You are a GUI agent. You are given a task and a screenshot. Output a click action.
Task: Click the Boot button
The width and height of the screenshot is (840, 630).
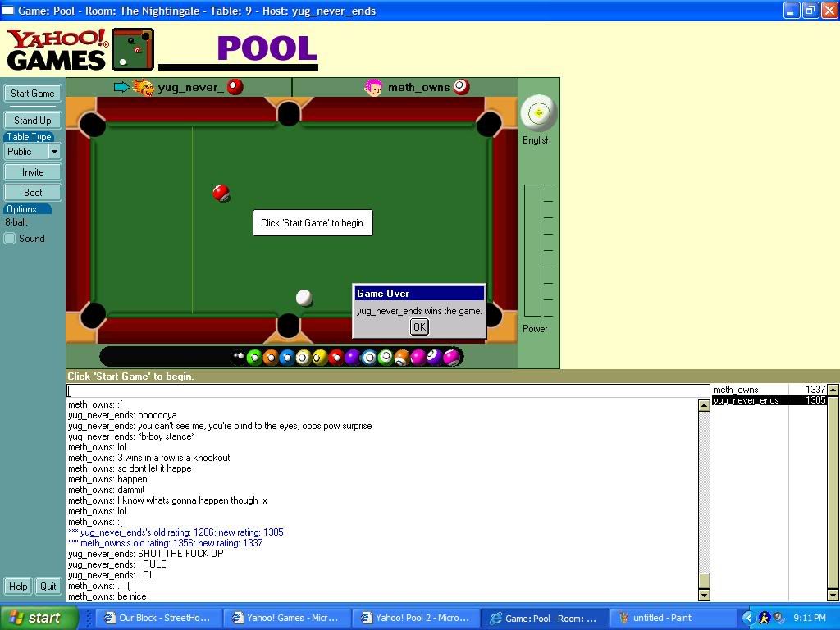pyautogui.click(x=33, y=192)
